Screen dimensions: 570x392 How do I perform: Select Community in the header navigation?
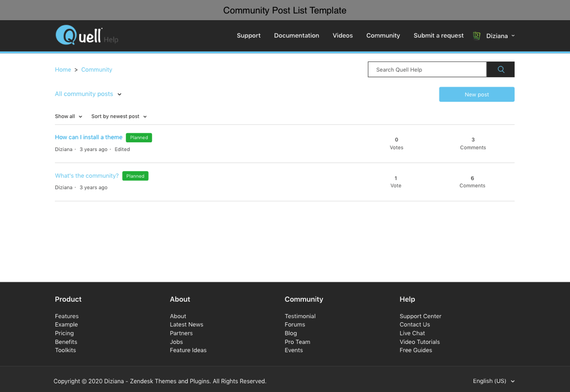click(383, 36)
